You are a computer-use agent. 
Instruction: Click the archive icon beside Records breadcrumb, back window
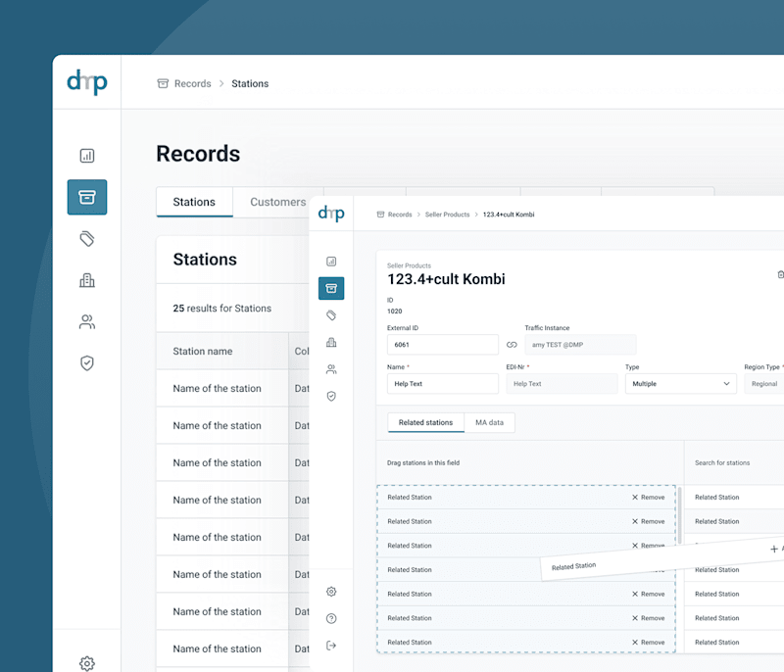pos(163,83)
